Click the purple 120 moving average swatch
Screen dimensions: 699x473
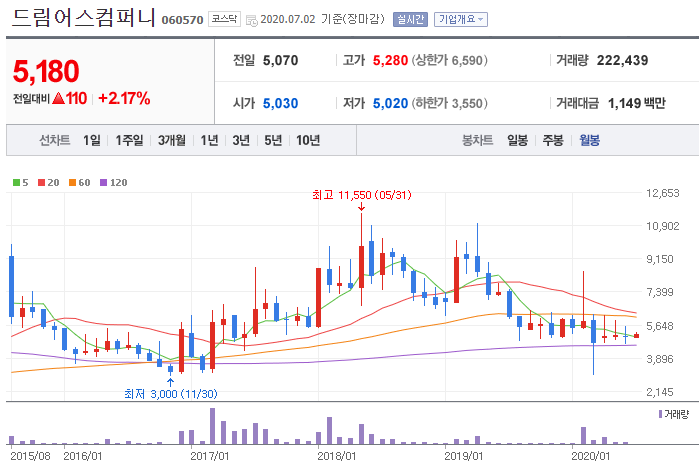103,182
